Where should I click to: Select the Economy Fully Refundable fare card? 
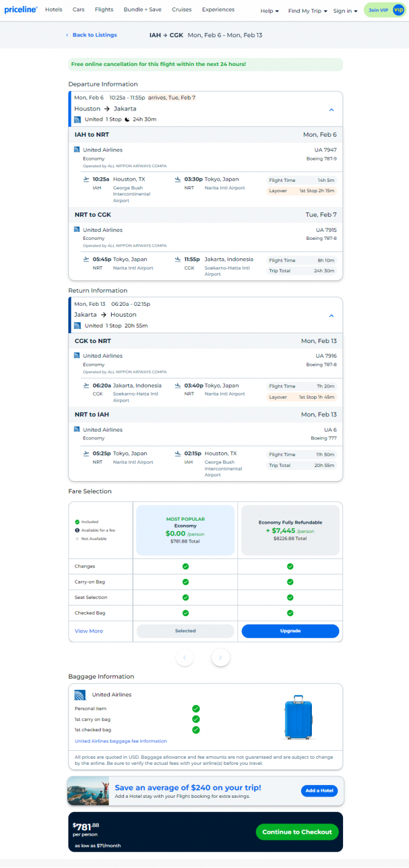290,530
